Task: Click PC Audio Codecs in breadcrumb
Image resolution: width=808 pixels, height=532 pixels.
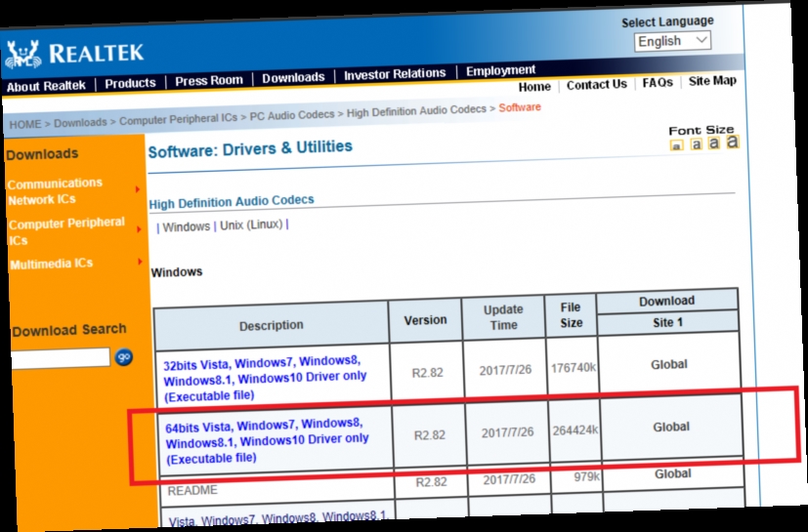Action: coord(292,115)
